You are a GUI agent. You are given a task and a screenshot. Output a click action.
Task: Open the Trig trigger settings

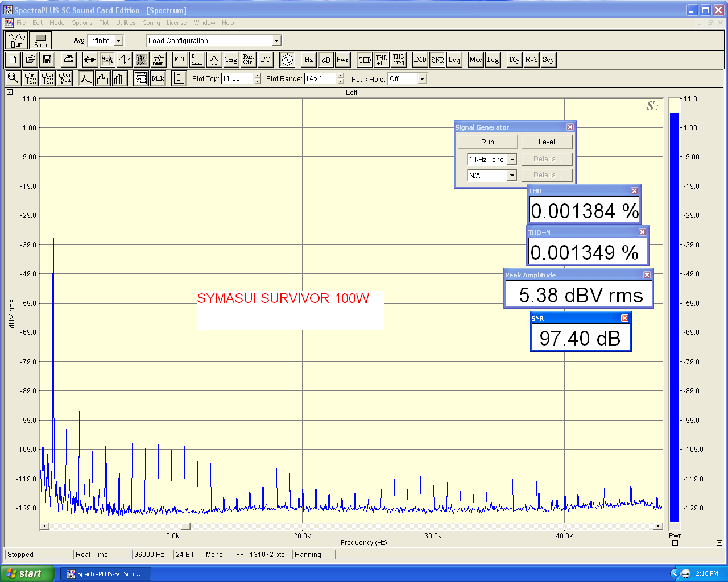231,60
